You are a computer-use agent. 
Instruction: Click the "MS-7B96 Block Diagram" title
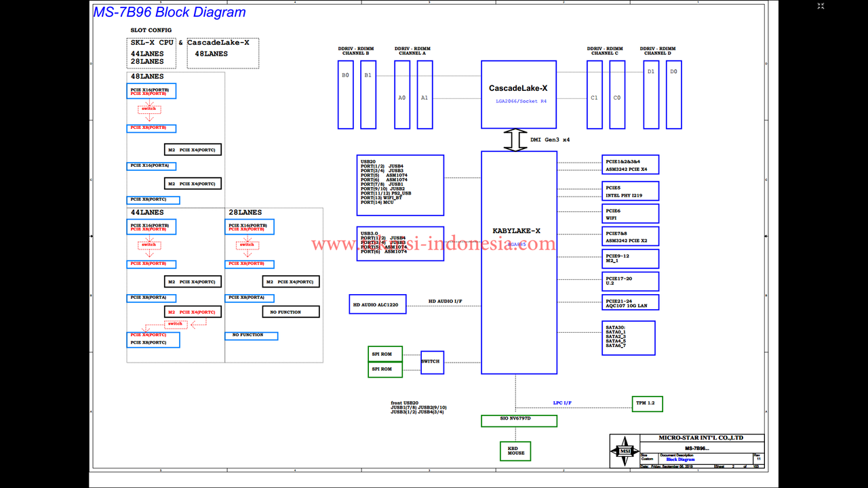coord(170,12)
